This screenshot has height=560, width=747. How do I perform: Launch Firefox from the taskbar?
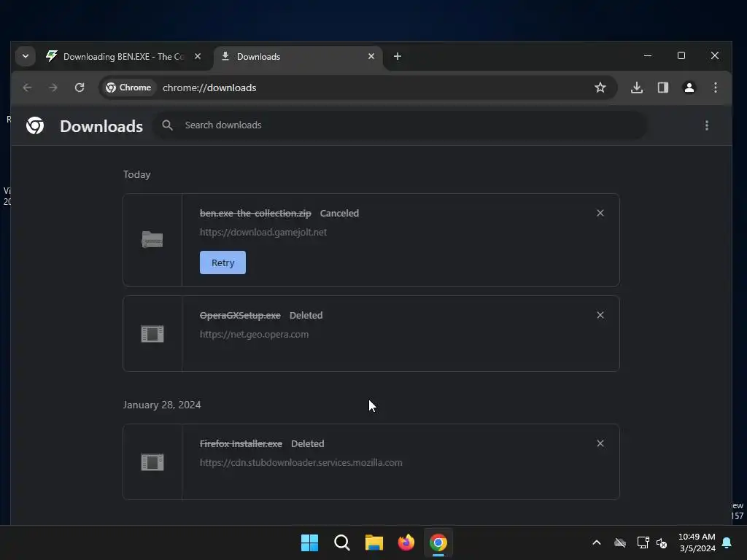point(406,542)
